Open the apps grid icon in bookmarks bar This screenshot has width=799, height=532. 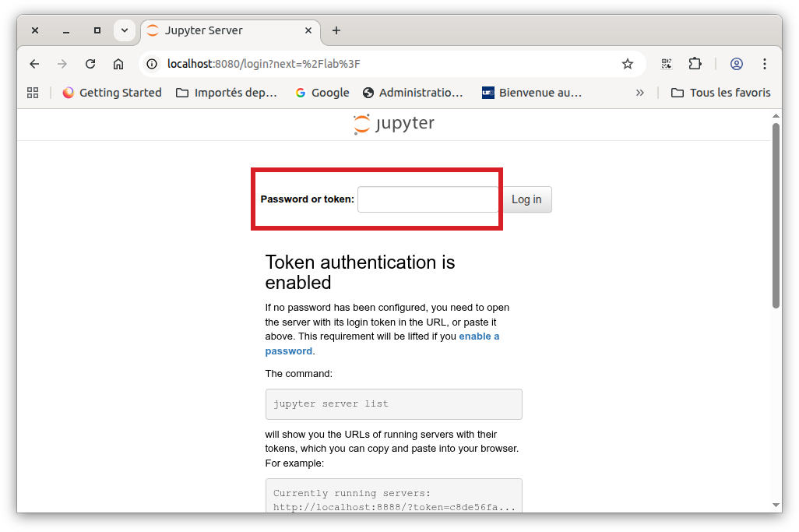point(33,93)
